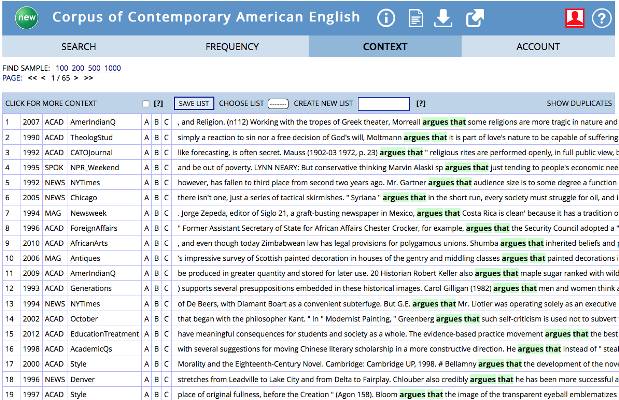Image resolution: width=619 pixels, height=400 pixels.
Task: Click A for row 12 Generations
Action: pos(146,289)
